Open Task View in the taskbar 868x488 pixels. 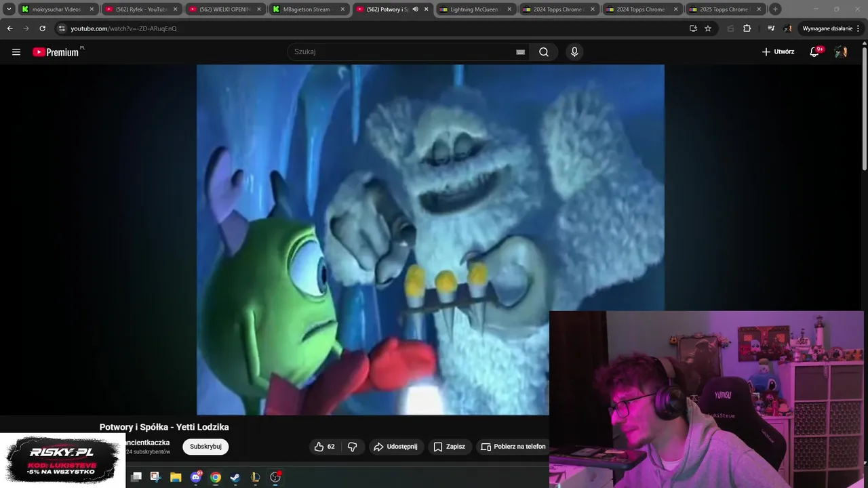(136, 477)
